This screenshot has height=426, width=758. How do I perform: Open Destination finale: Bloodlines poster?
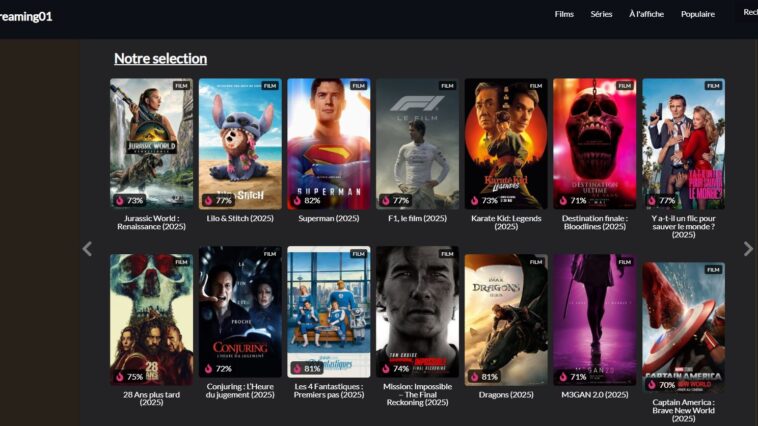point(594,143)
